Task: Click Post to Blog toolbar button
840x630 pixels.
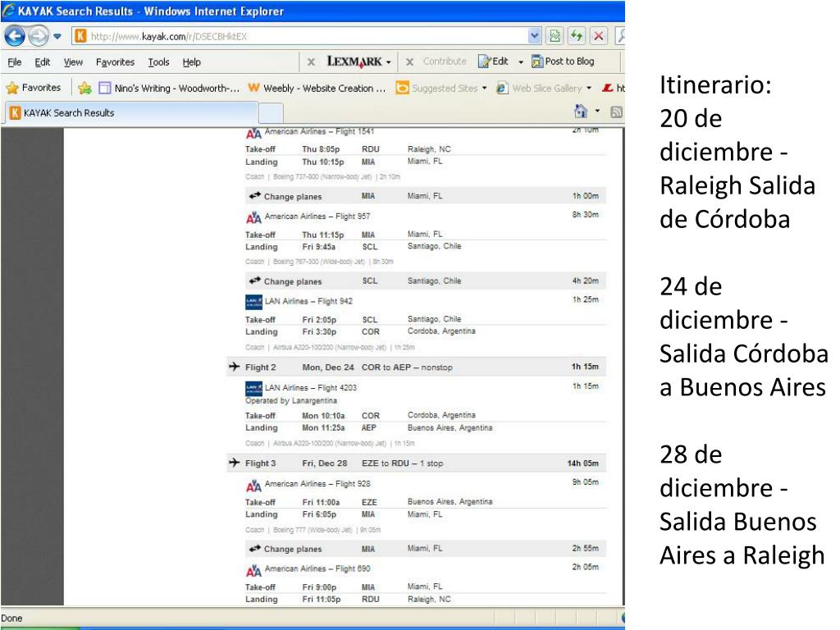Action: 563,61
